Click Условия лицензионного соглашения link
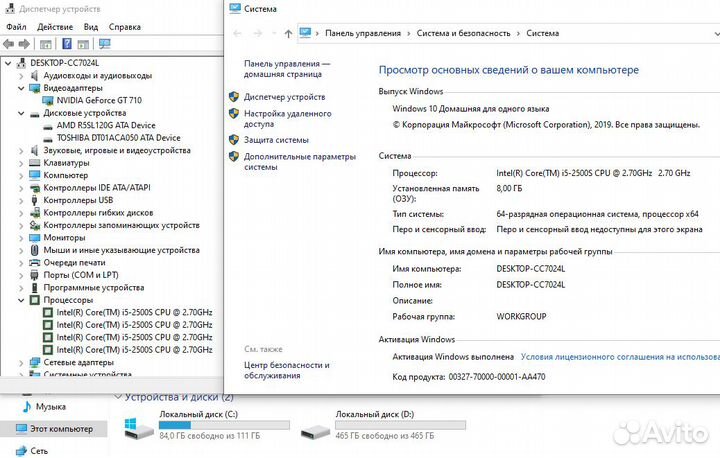Viewport: 720px width, 458px height. pyautogui.click(x=620, y=357)
